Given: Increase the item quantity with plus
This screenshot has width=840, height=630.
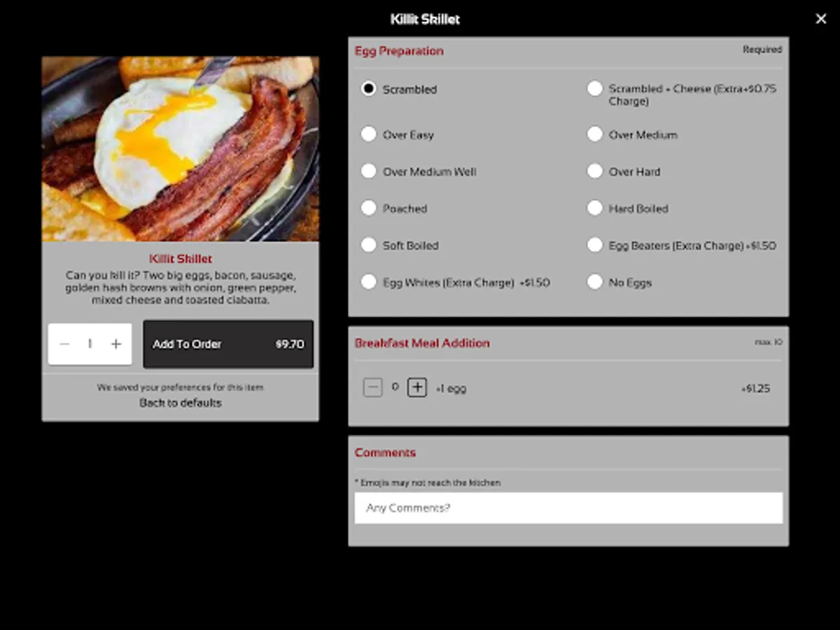Looking at the screenshot, I should click(x=115, y=344).
